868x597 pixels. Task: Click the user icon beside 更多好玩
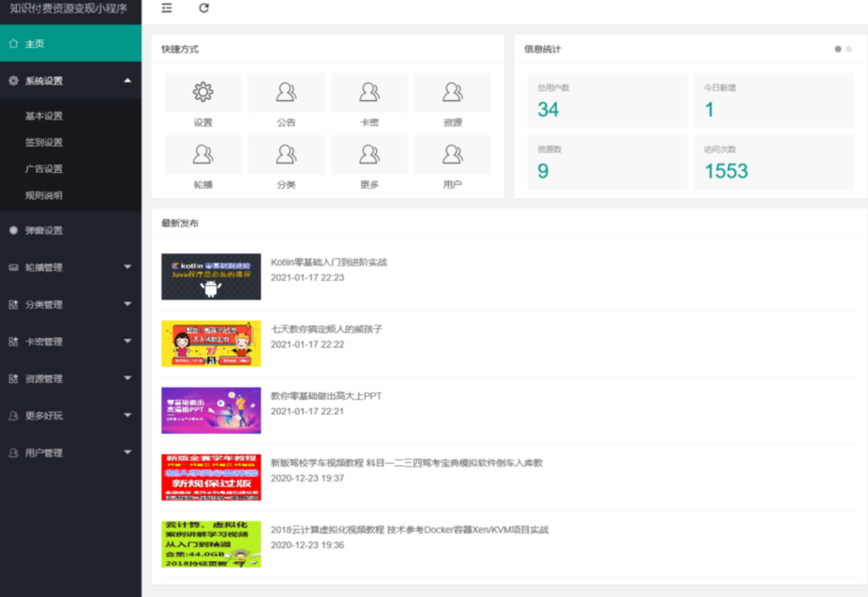coord(14,416)
